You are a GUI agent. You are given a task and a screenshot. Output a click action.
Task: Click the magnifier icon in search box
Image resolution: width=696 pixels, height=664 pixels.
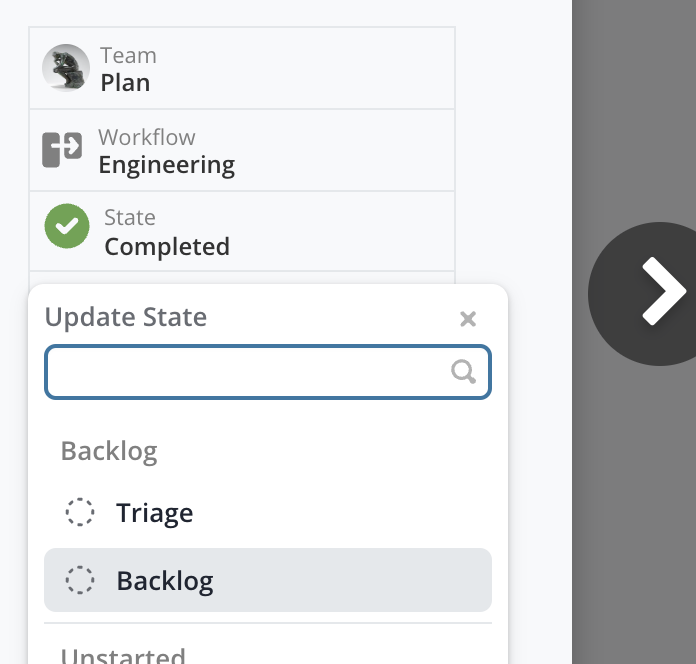pyautogui.click(x=463, y=372)
